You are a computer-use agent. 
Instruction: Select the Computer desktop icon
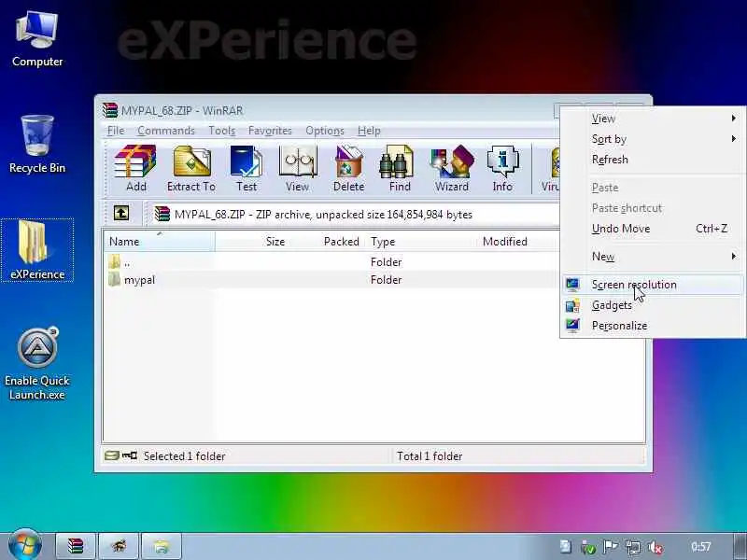tap(37, 39)
